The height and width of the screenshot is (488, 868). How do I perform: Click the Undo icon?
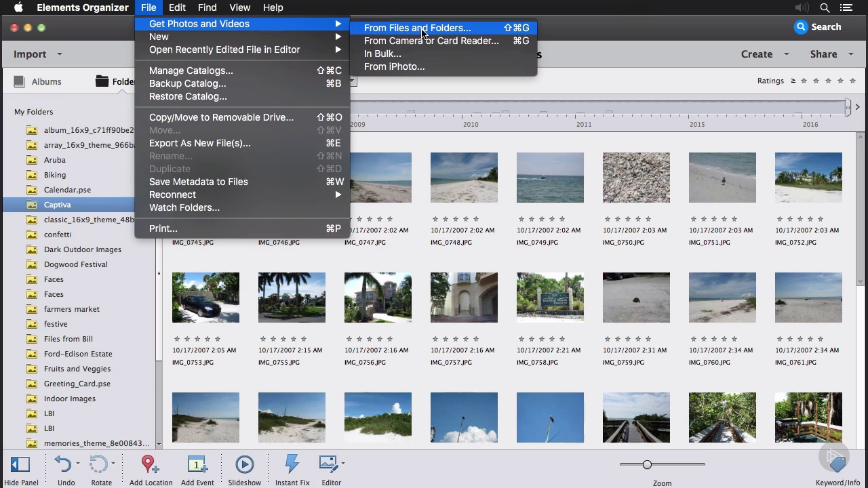pos(63,464)
